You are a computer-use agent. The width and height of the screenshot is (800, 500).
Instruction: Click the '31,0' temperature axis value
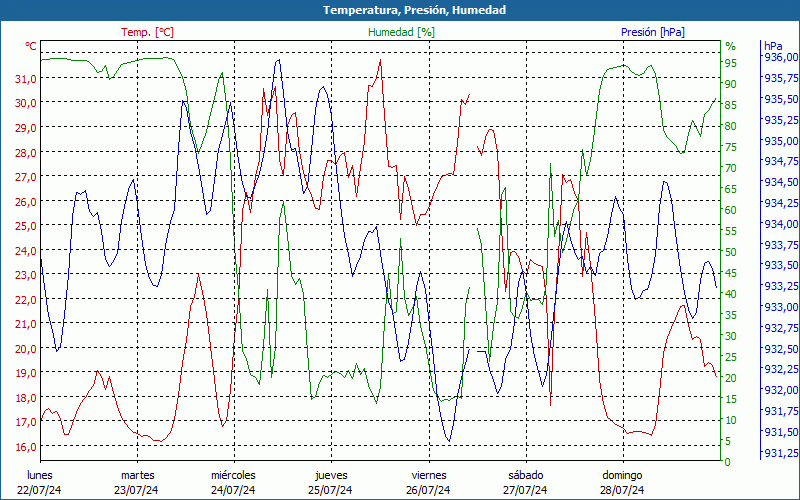coord(26,79)
